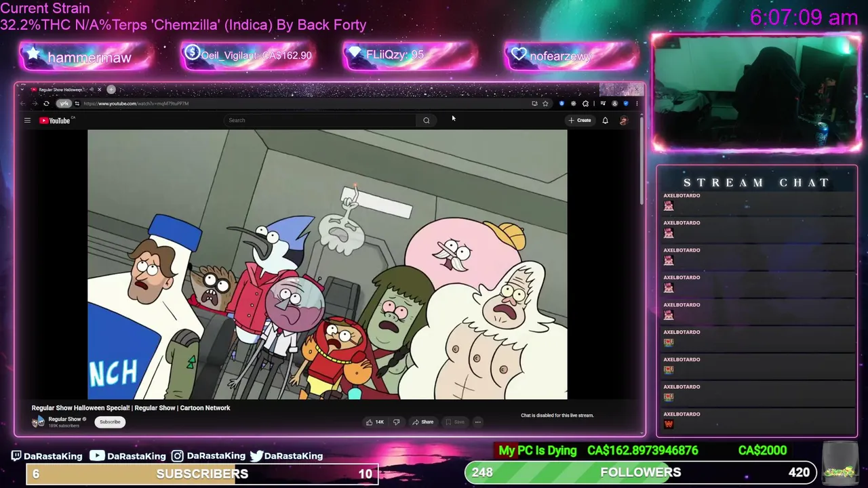Mute the Regular Show Halloween tab audio
The height and width of the screenshot is (488, 868).
click(91, 89)
